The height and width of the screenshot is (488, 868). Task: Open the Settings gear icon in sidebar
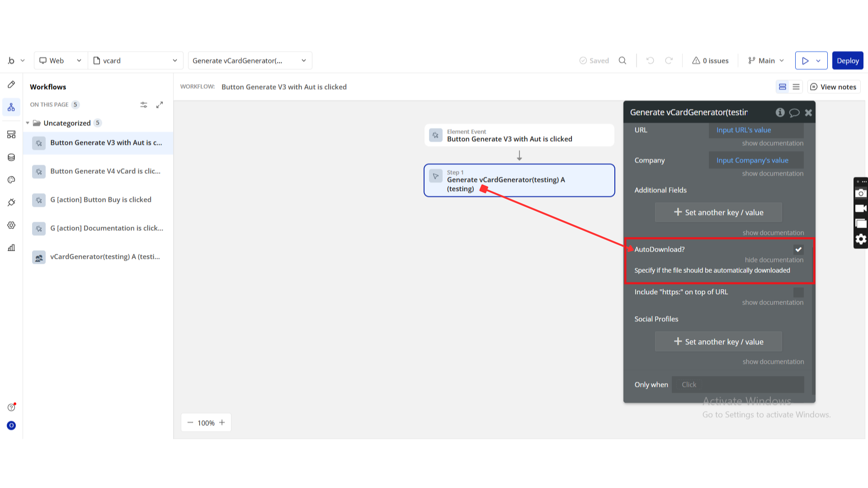(11, 225)
